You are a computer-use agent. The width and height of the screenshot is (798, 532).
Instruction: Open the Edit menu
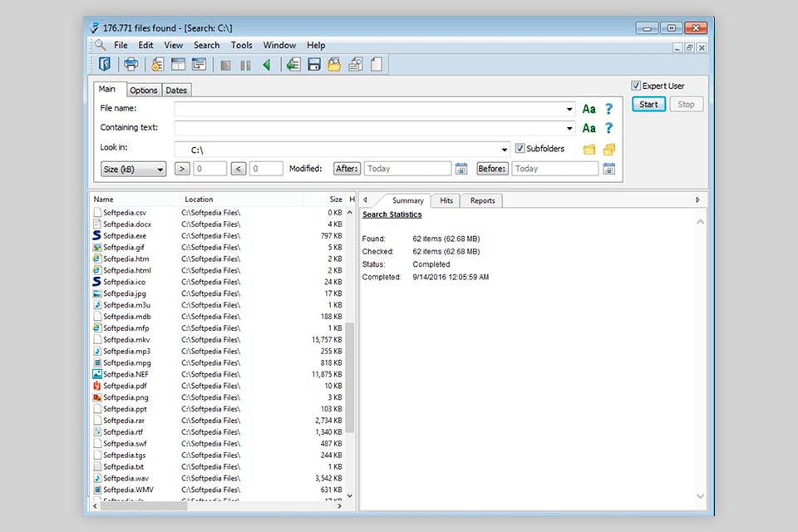click(145, 46)
